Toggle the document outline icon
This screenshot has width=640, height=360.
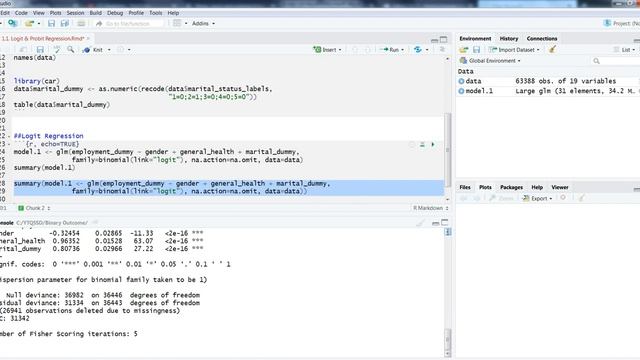[442, 49]
